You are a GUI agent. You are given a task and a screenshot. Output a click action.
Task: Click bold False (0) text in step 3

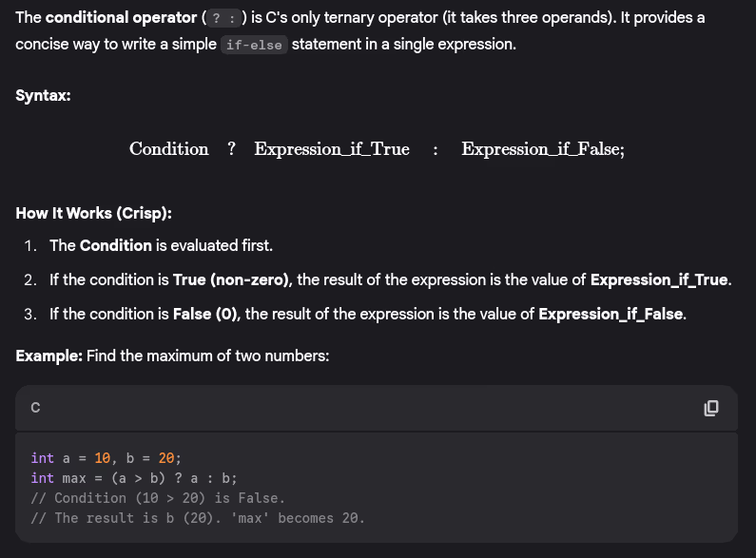[x=207, y=314]
